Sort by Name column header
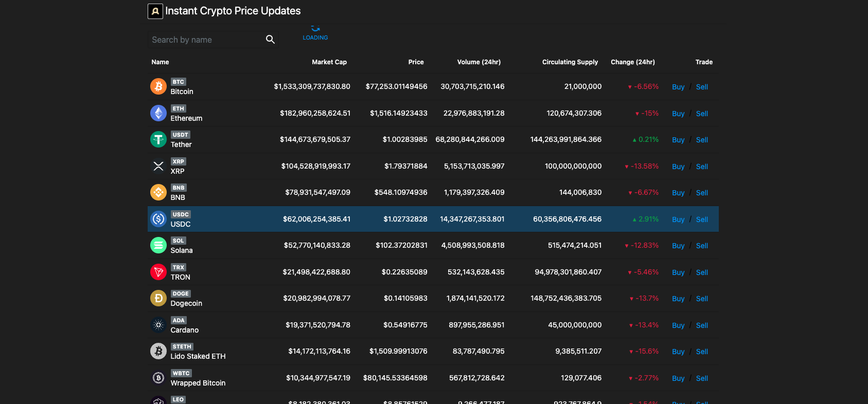The width and height of the screenshot is (868, 404). (160, 62)
